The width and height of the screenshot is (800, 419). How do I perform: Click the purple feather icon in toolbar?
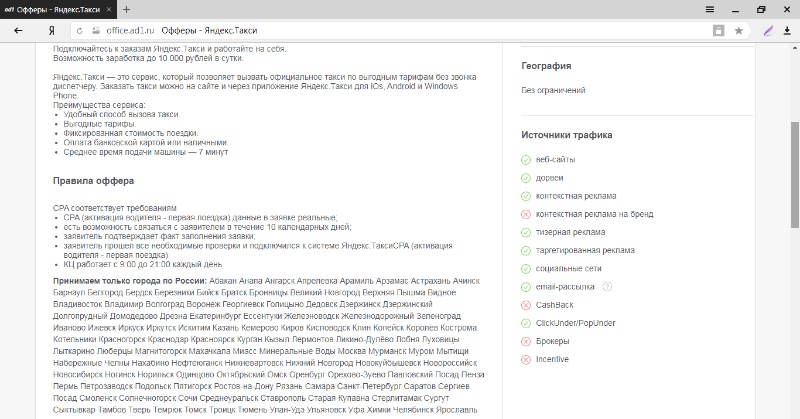click(x=767, y=31)
